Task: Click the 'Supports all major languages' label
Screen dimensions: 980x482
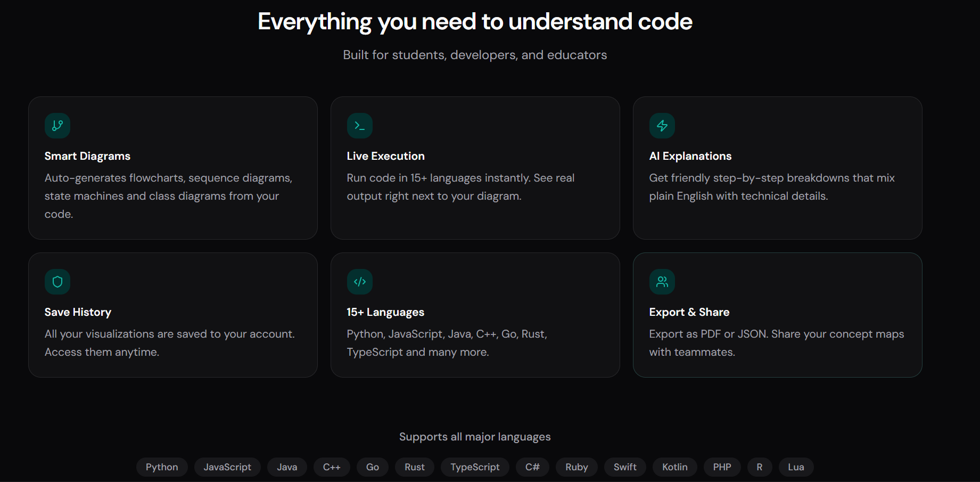Action: tap(475, 437)
